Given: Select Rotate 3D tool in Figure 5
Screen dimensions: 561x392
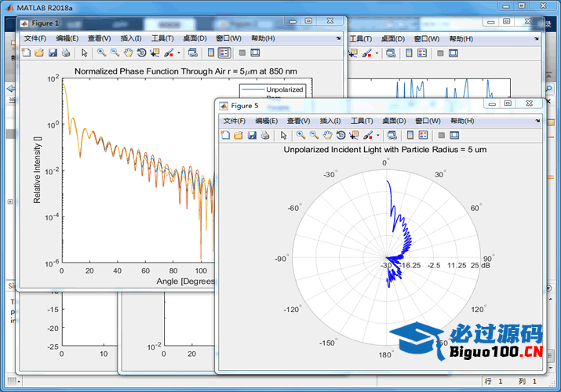Looking at the screenshot, I should tap(341, 135).
